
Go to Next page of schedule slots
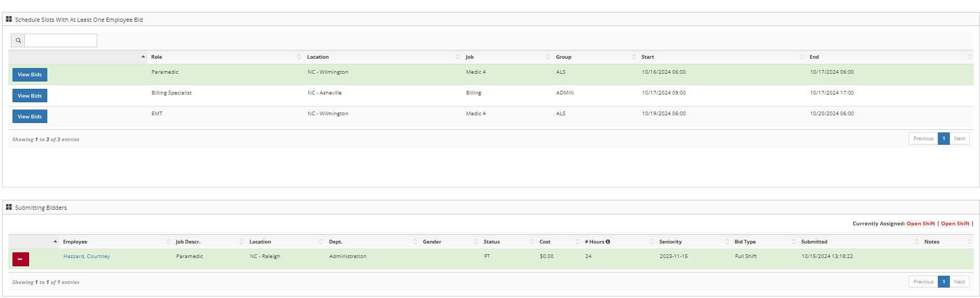(959, 139)
